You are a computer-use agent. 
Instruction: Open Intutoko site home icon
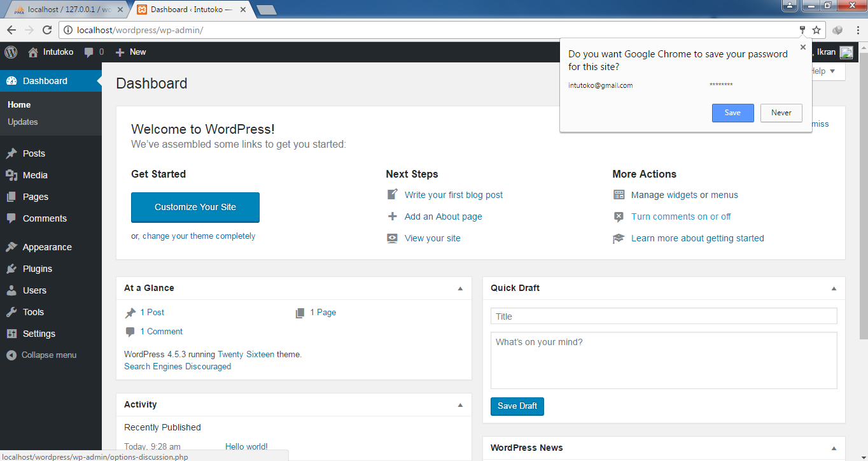click(33, 52)
